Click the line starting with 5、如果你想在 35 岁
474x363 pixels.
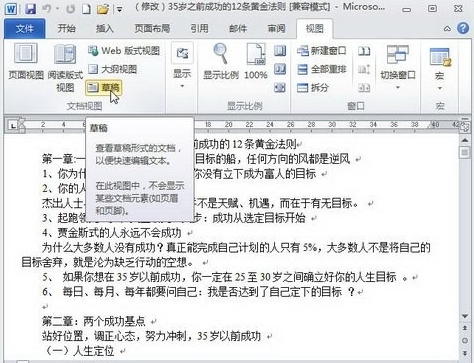point(224,277)
